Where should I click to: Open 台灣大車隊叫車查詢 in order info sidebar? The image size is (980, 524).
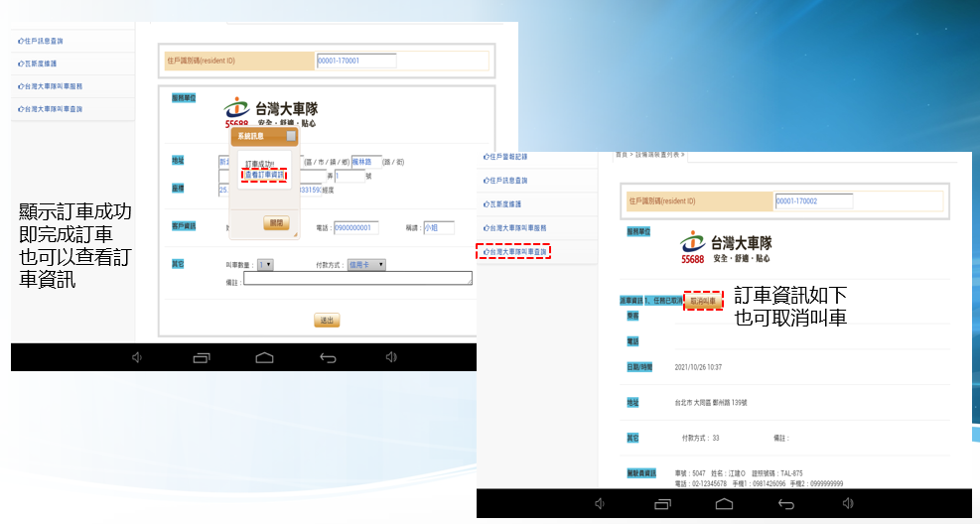(514, 252)
